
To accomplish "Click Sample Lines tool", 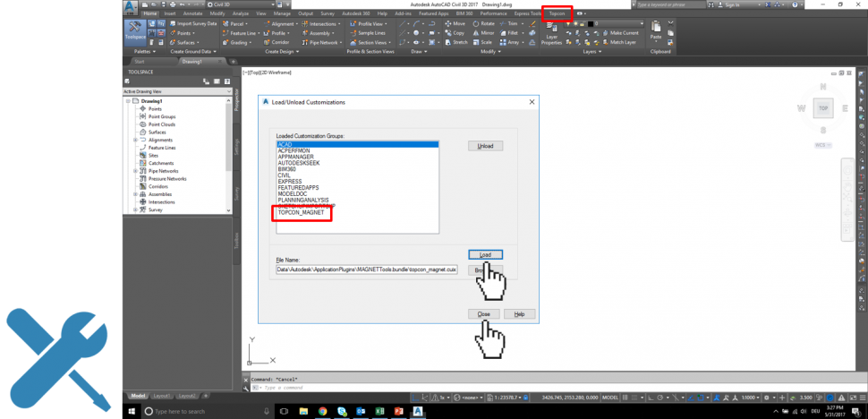I will point(368,33).
